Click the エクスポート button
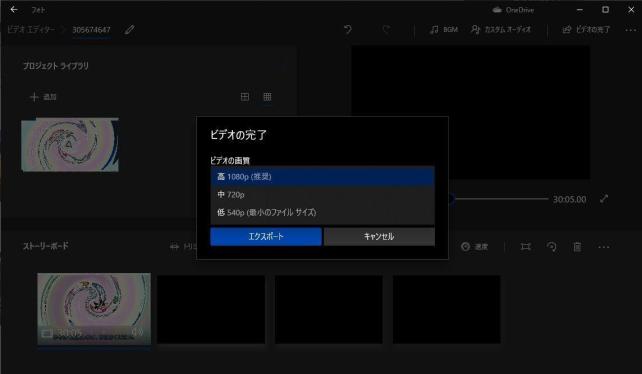642x374 pixels. (266, 236)
